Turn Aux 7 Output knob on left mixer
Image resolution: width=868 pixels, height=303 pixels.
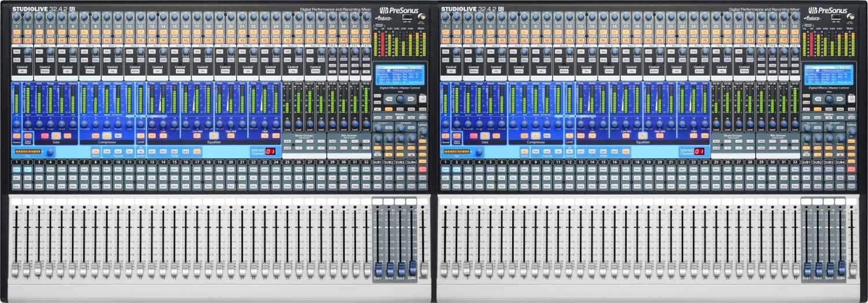(163, 51)
